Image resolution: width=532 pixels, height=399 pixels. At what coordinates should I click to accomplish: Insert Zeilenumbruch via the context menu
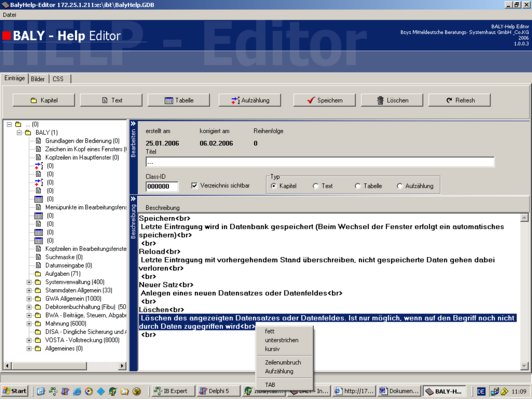(284, 362)
